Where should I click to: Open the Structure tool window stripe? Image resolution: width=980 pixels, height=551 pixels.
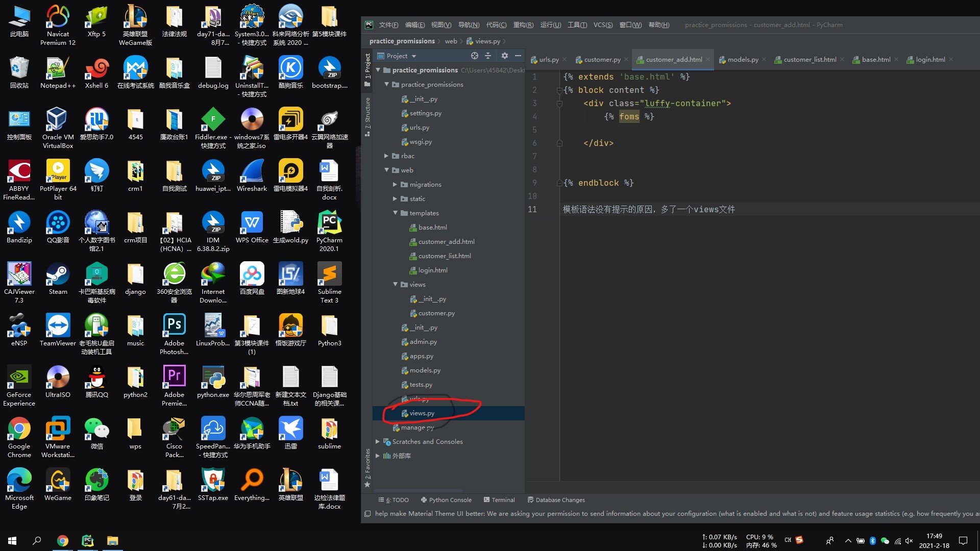(x=367, y=116)
